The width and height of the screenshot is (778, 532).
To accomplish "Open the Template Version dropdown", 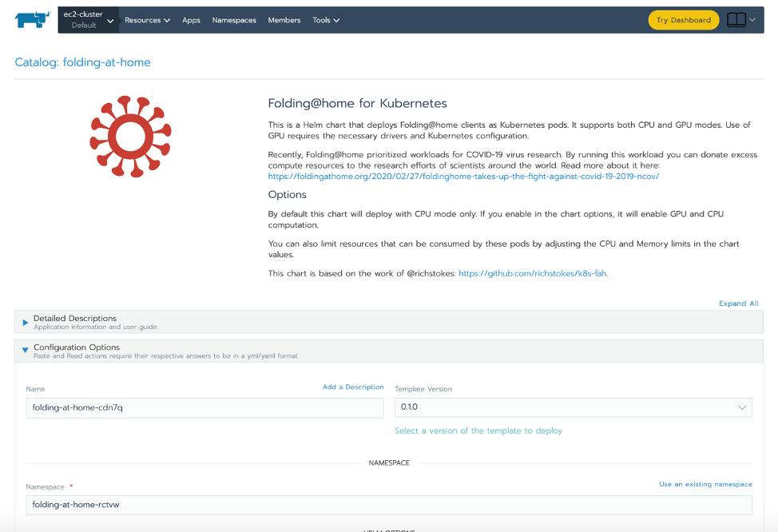I will (x=574, y=407).
